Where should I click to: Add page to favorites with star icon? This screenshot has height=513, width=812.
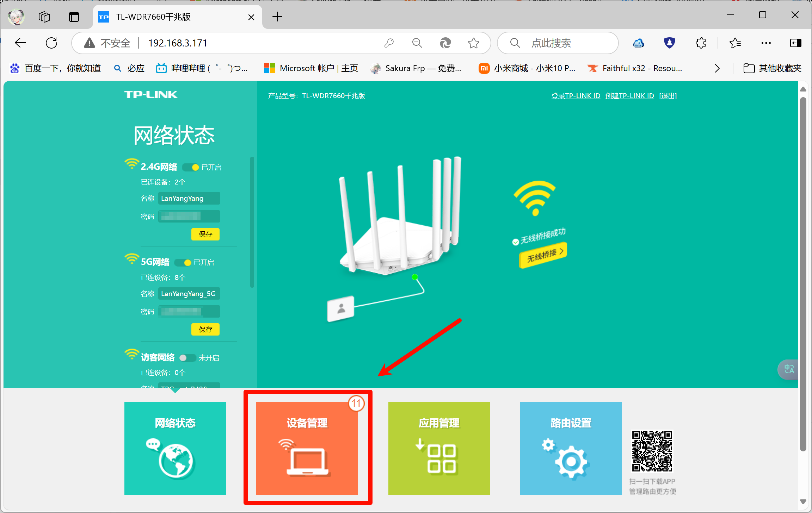[x=473, y=43]
